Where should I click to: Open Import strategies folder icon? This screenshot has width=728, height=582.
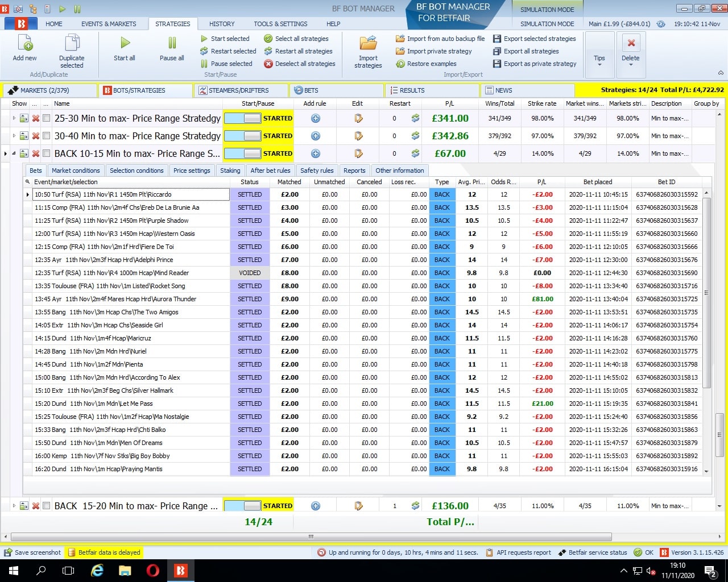[368, 43]
